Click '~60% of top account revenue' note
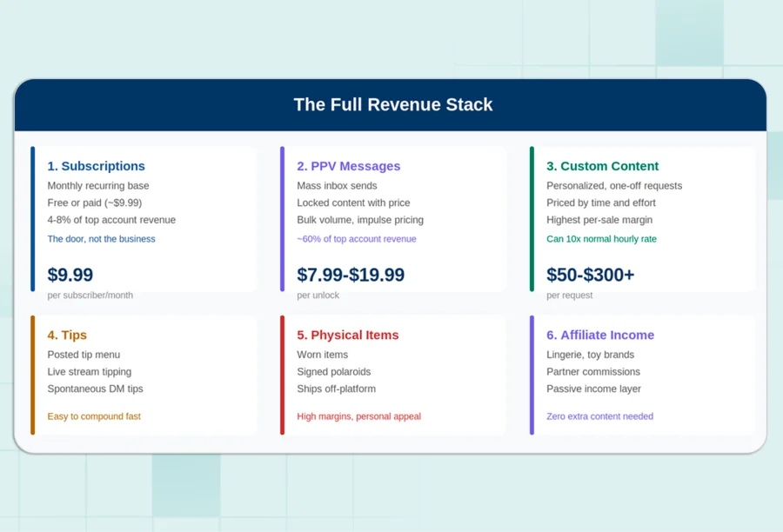 357,239
